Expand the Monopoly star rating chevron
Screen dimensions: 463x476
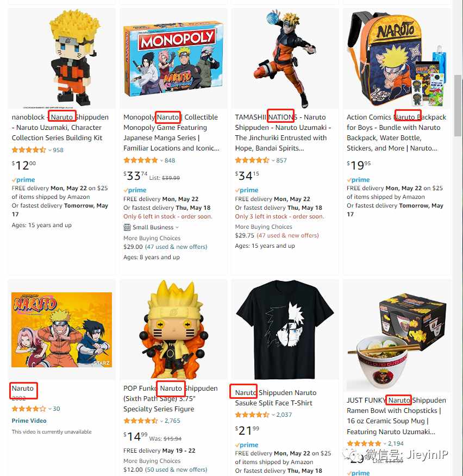pos(161,161)
